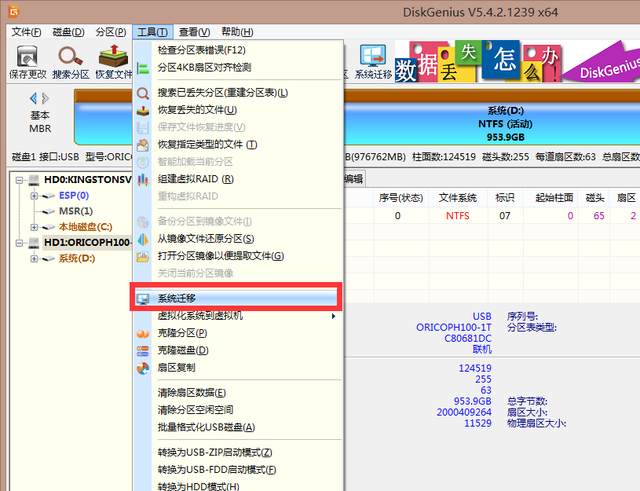
Task: Click the clone disk (克隆磁盘) menu icon
Action: (x=143, y=351)
